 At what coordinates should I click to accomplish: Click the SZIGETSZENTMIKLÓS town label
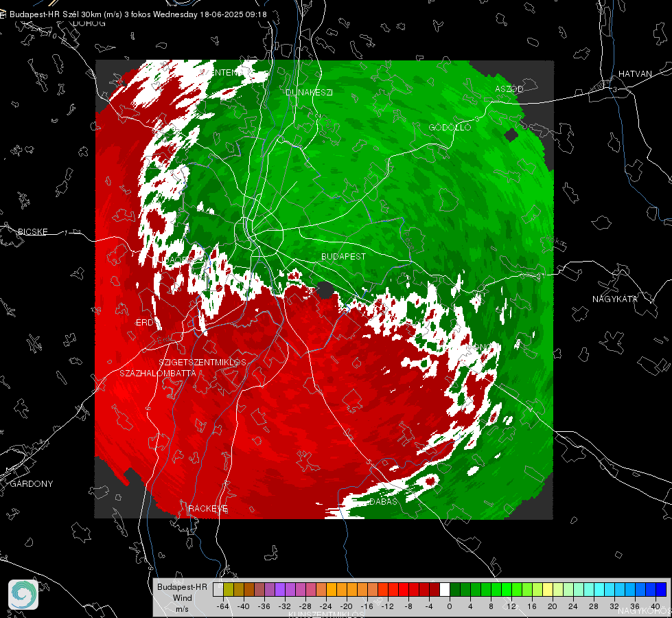(x=202, y=363)
